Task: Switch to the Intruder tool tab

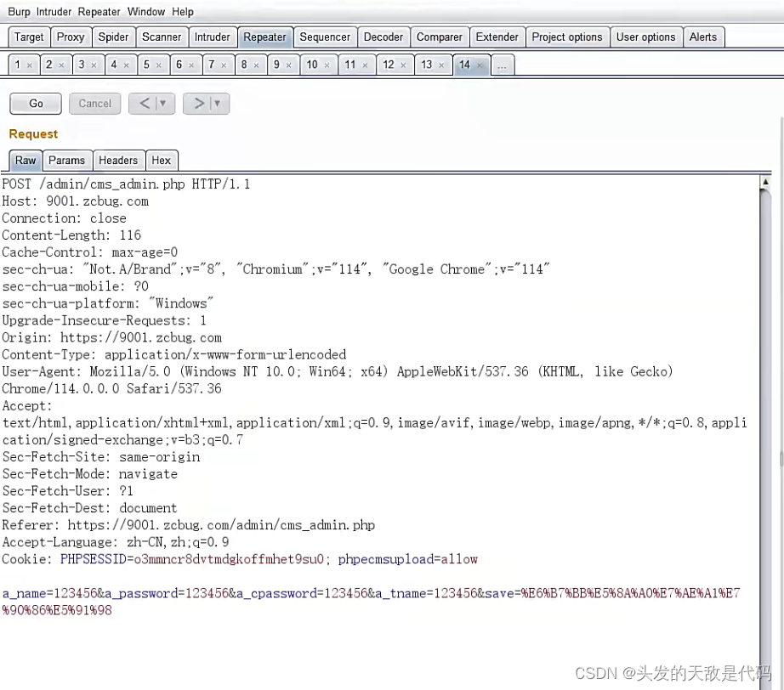Action: pyautogui.click(x=212, y=37)
